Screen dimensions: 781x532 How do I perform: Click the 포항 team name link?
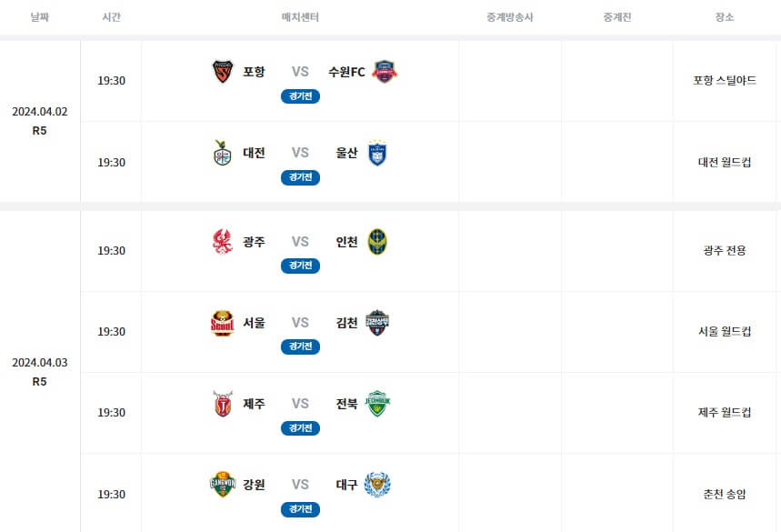[254, 72]
